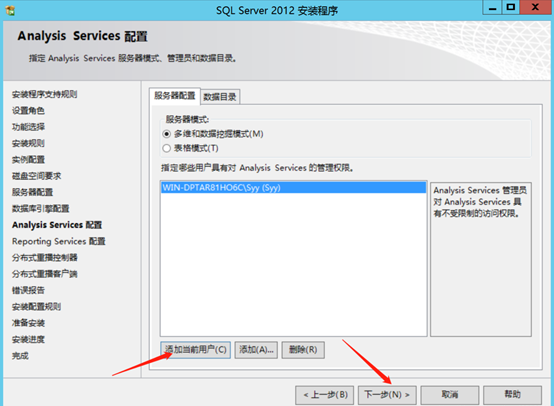Viewport: 554px width, 406px height.
Task: Open help with the 帮助 button
Action: tap(512, 394)
